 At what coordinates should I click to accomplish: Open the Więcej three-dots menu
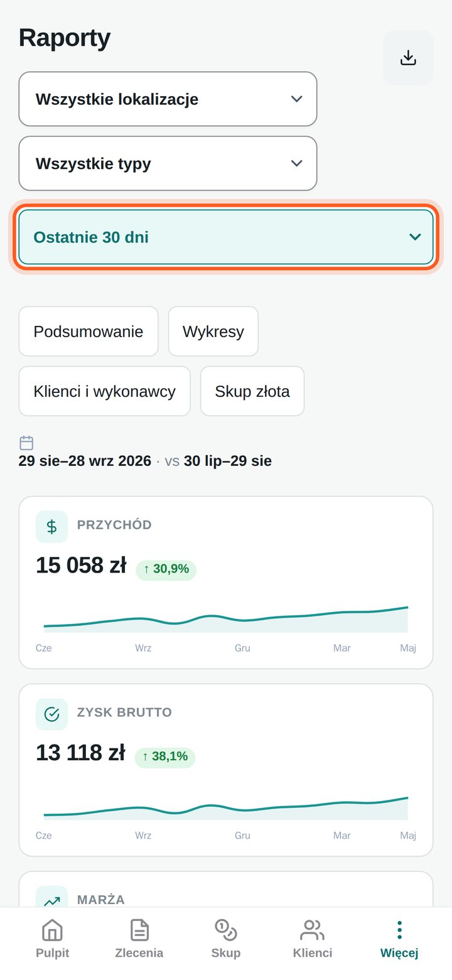(x=399, y=939)
